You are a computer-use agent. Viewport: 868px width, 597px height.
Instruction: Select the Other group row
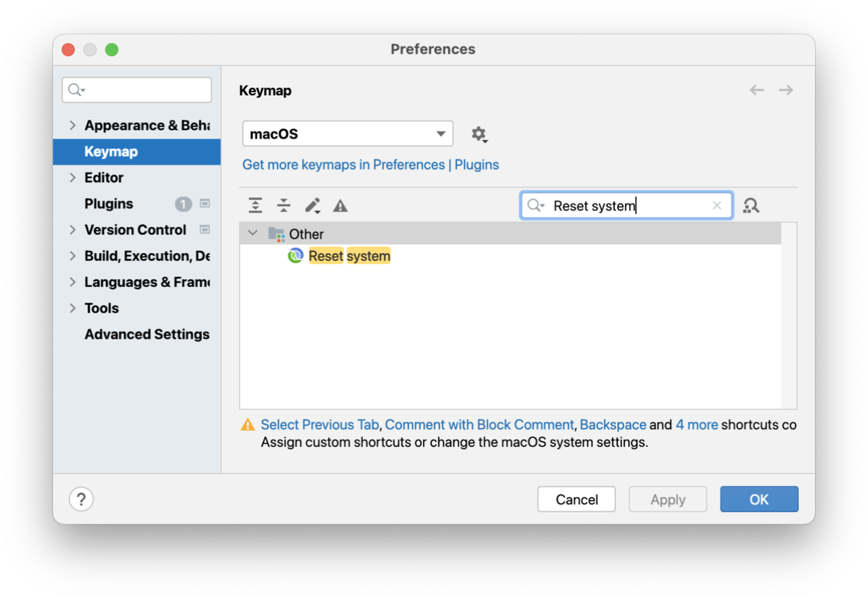510,234
